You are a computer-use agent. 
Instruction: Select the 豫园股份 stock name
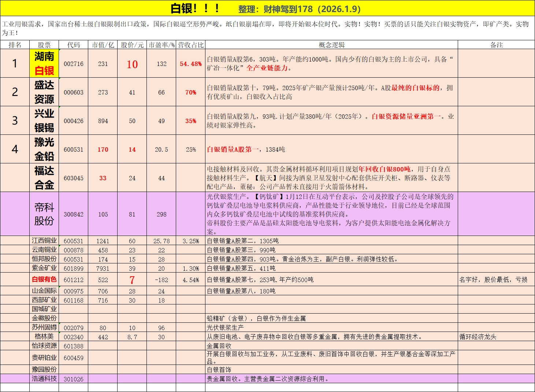point(44,369)
